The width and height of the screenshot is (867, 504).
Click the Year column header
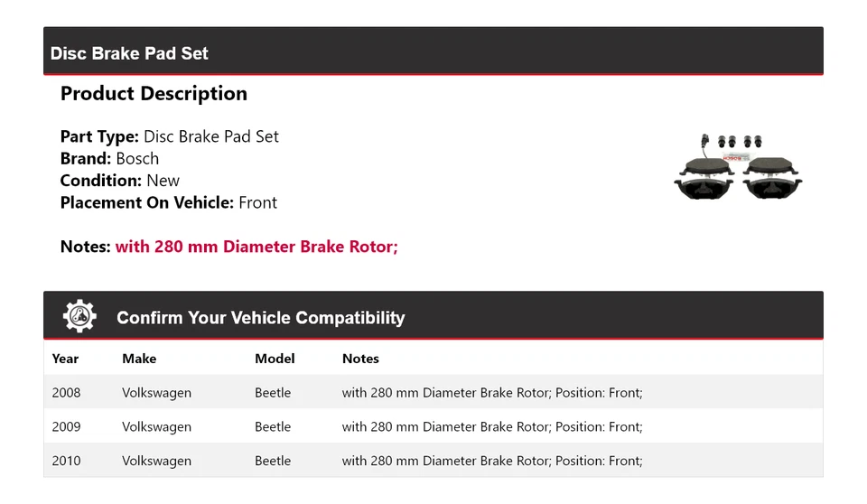[x=65, y=359]
